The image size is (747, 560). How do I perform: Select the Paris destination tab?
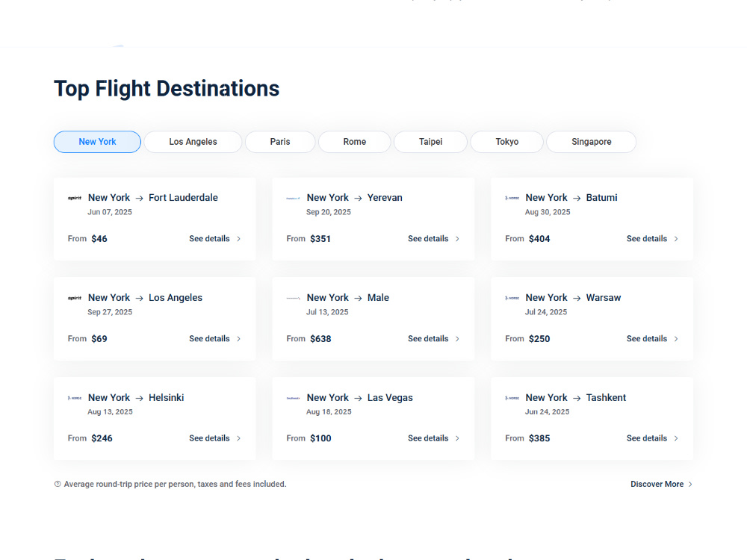(280, 142)
